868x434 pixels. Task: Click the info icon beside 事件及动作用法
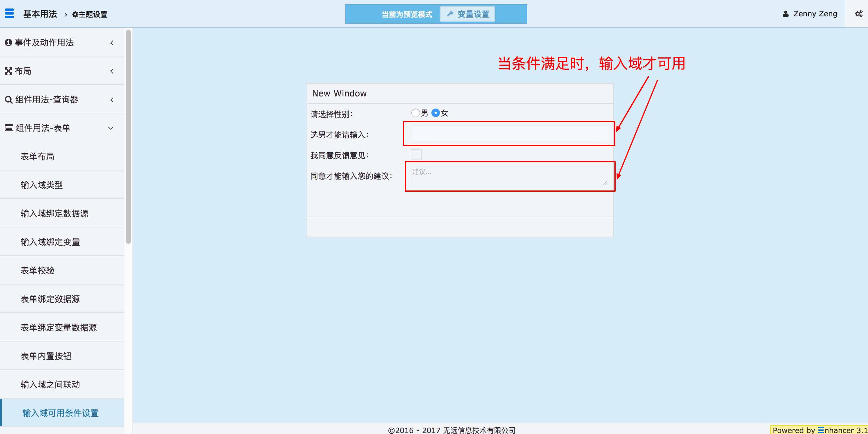(x=8, y=42)
